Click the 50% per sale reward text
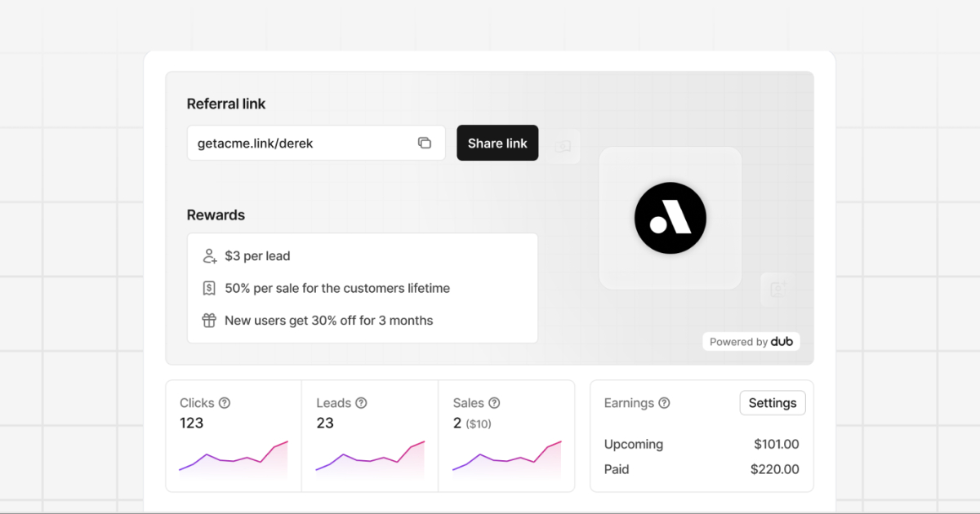The height and width of the screenshot is (514, 980). [x=337, y=288]
